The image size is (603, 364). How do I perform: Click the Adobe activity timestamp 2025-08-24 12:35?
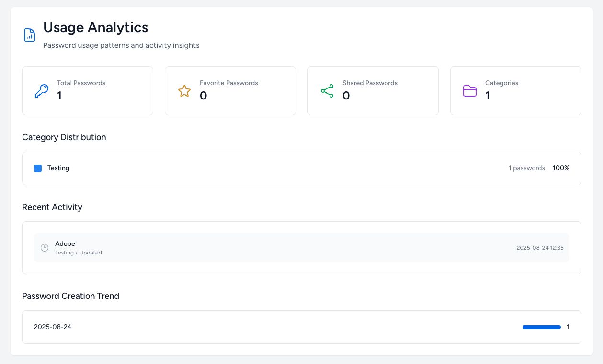click(x=540, y=248)
